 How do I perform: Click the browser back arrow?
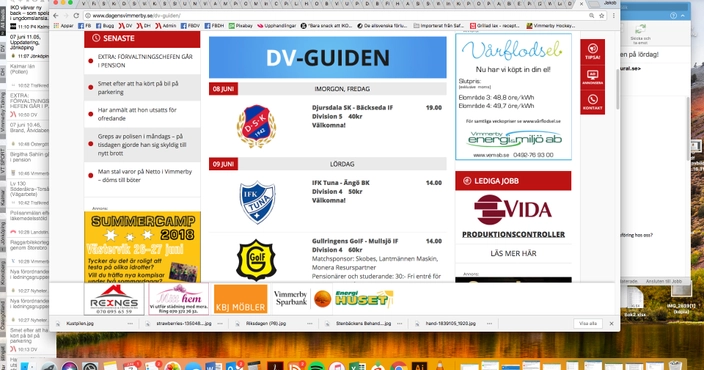(56, 16)
